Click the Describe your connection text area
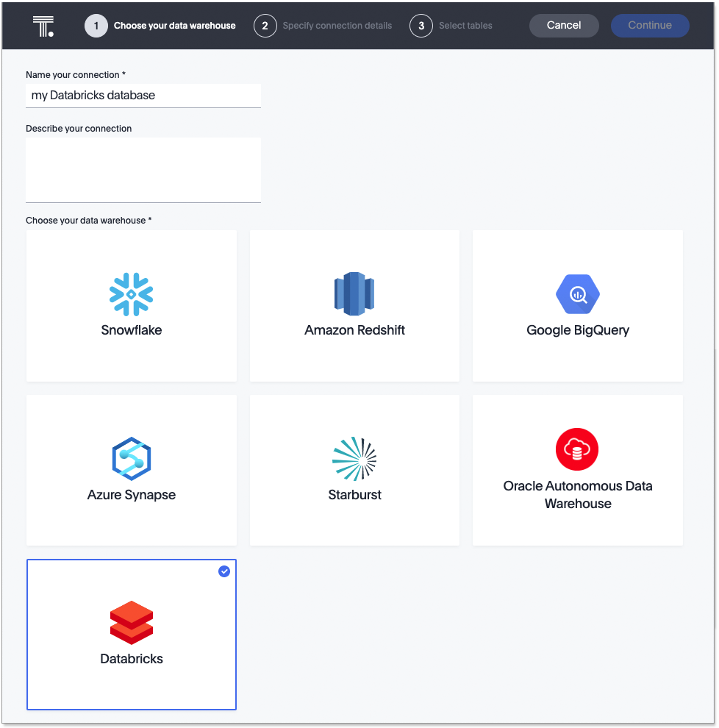The width and height of the screenshot is (719, 728). coord(143,169)
